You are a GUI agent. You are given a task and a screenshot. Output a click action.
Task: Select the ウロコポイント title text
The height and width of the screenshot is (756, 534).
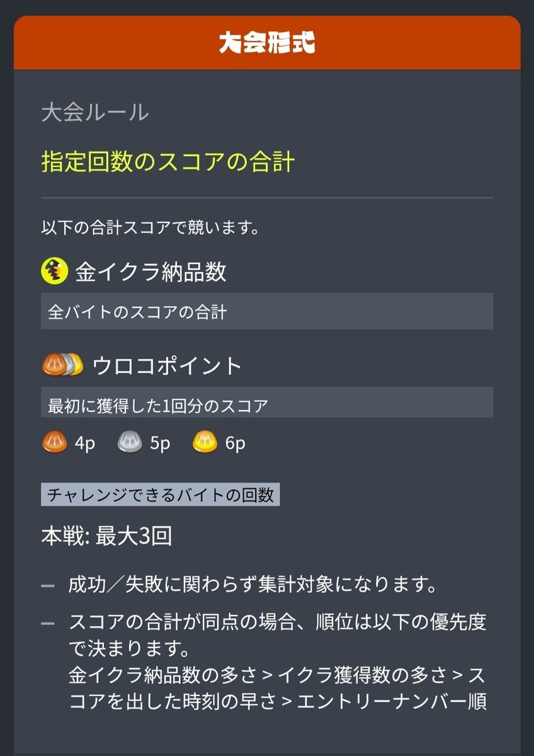[168, 365]
